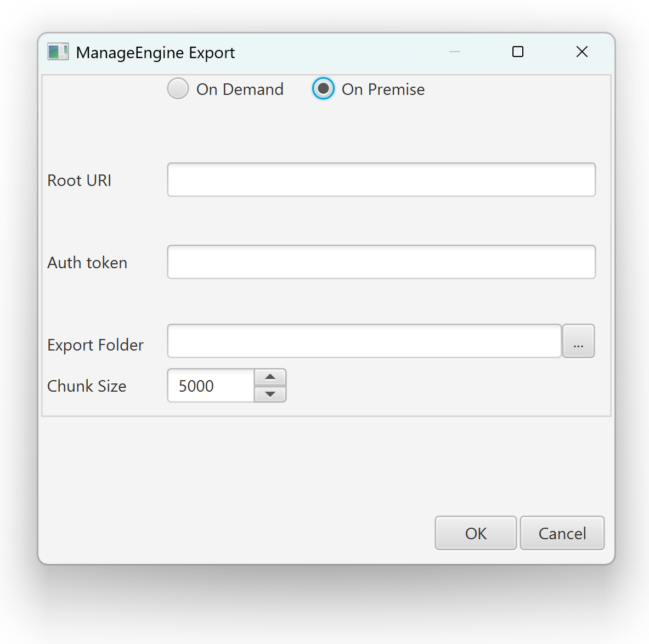Click the Chunk Size label

tap(87, 386)
